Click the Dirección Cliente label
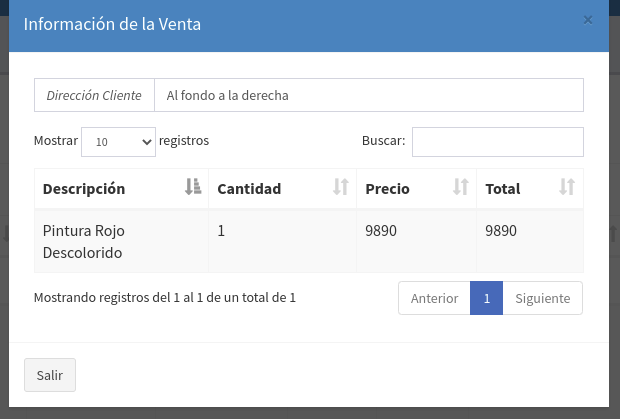The image size is (620, 419). pos(95,96)
